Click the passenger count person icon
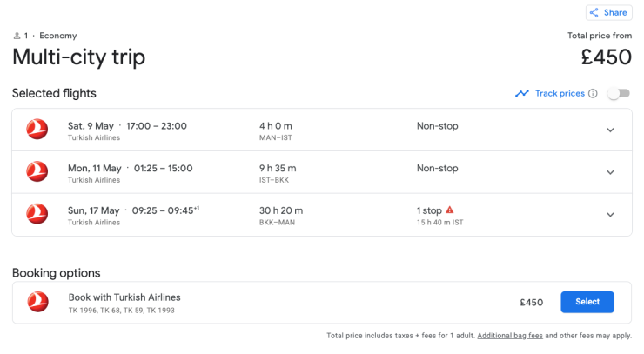 [17, 36]
